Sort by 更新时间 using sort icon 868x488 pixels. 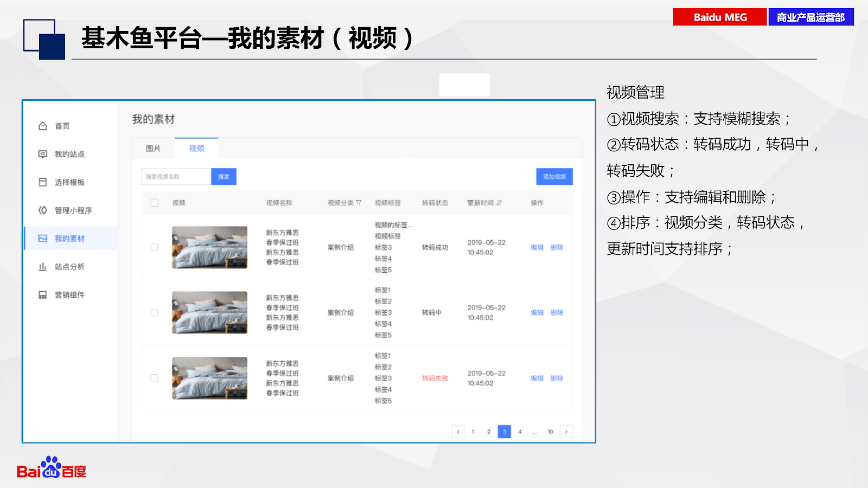(499, 203)
